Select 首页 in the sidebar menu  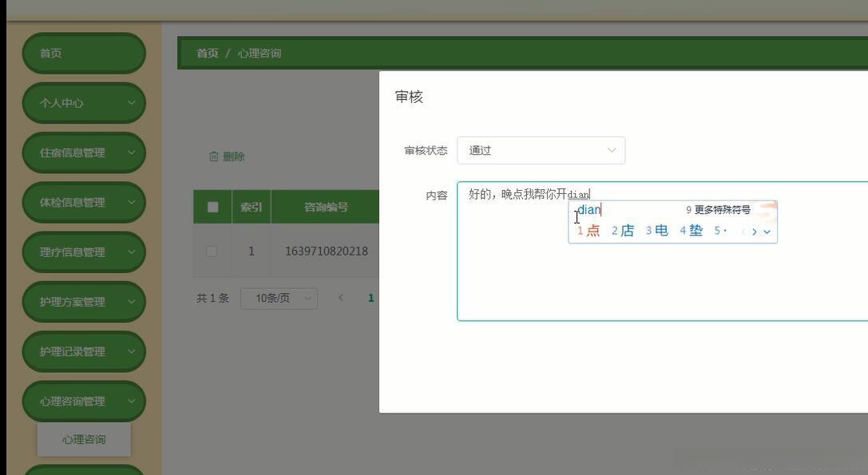tap(83, 53)
